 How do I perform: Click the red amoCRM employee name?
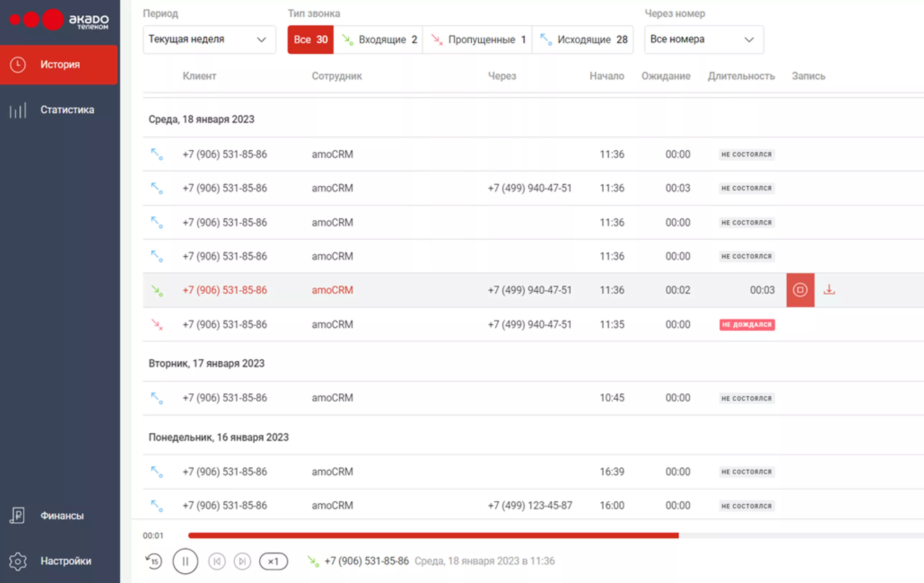[332, 290]
